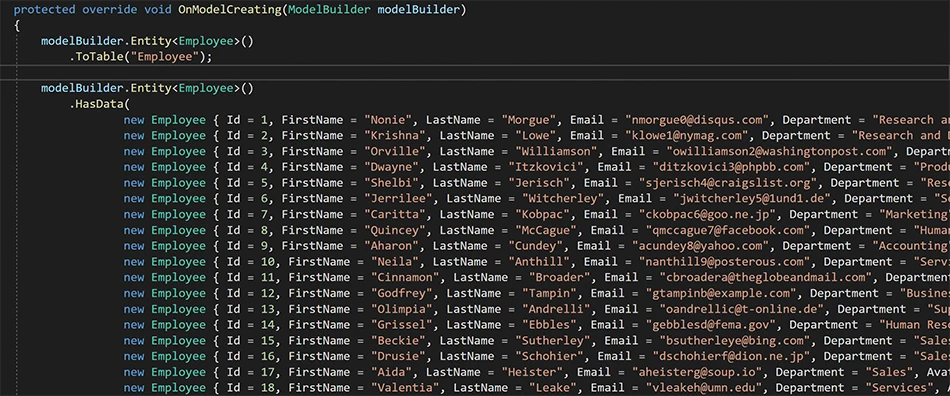The width and height of the screenshot is (950, 396).
Task: Click the email "qmccague7@facebook.com"
Action: 728,230
